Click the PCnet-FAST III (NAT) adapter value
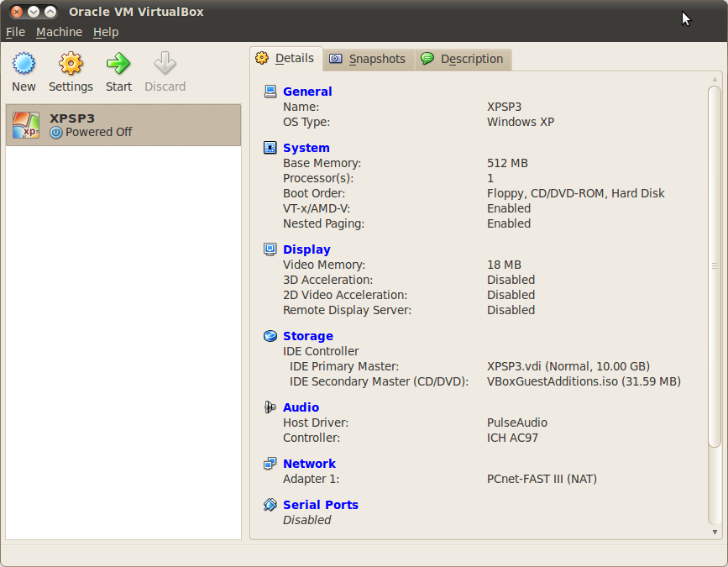The width and height of the screenshot is (728, 567). [x=542, y=479]
